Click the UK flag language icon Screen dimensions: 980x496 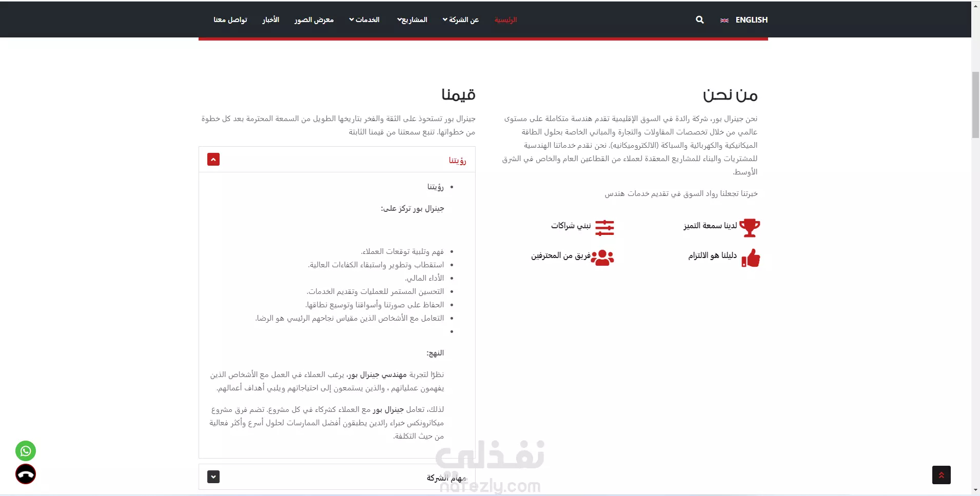(724, 20)
